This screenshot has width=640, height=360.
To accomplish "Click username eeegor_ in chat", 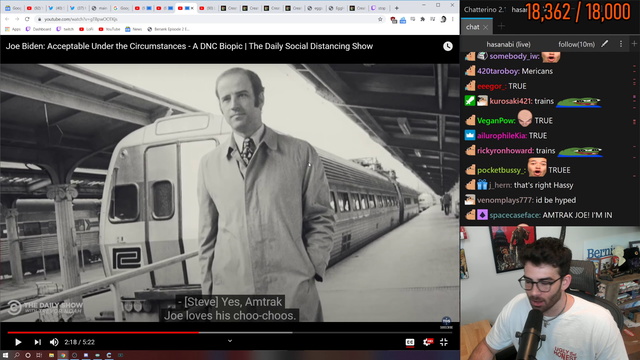I will point(492,86).
